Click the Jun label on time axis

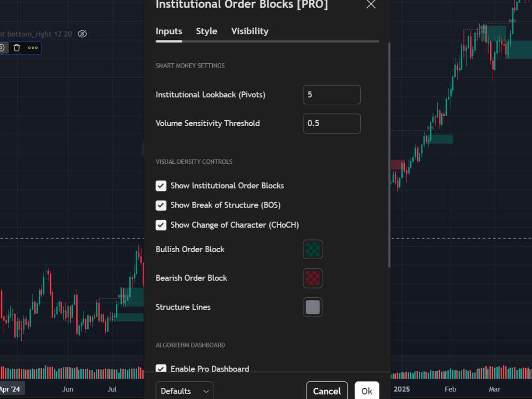pos(68,389)
